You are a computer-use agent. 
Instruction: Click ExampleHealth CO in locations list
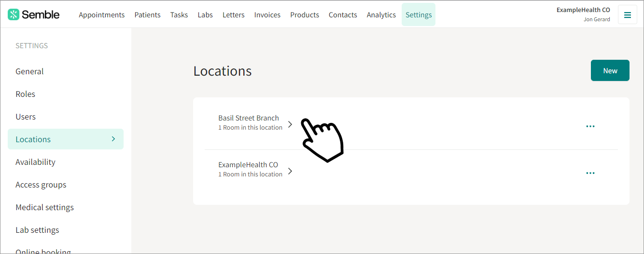[248, 164]
